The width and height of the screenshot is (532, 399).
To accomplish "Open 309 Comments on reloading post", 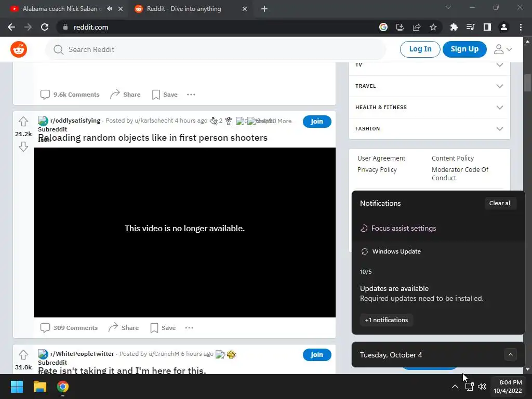I will click(69, 328).
